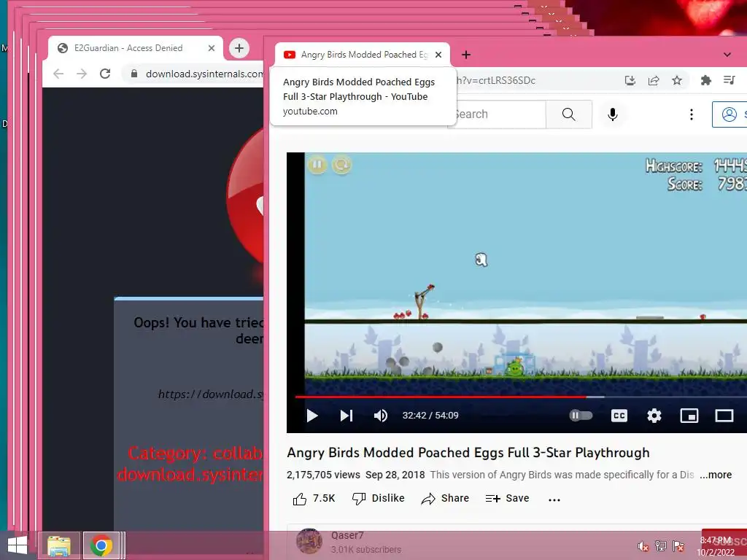Open the YouTube vertical dots settings menu
The height and width of the screenshot is (560, 747).
pos(692,114)
